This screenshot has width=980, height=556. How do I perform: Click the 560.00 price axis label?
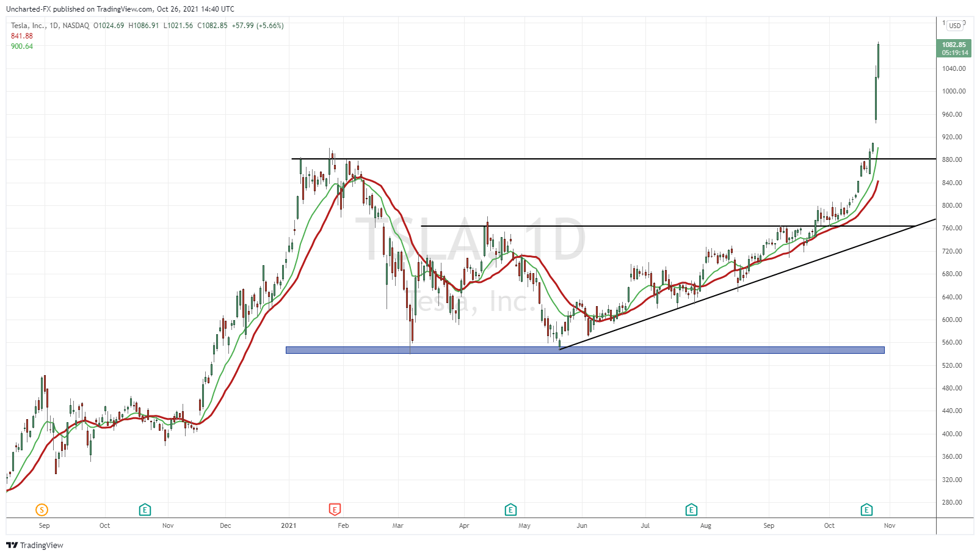coord(952,342)
